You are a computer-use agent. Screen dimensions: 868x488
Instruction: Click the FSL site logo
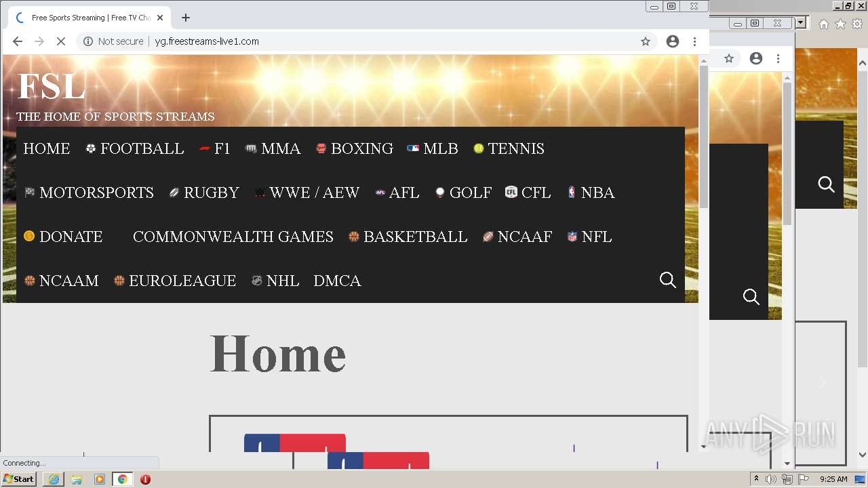(x=51, y=87)
